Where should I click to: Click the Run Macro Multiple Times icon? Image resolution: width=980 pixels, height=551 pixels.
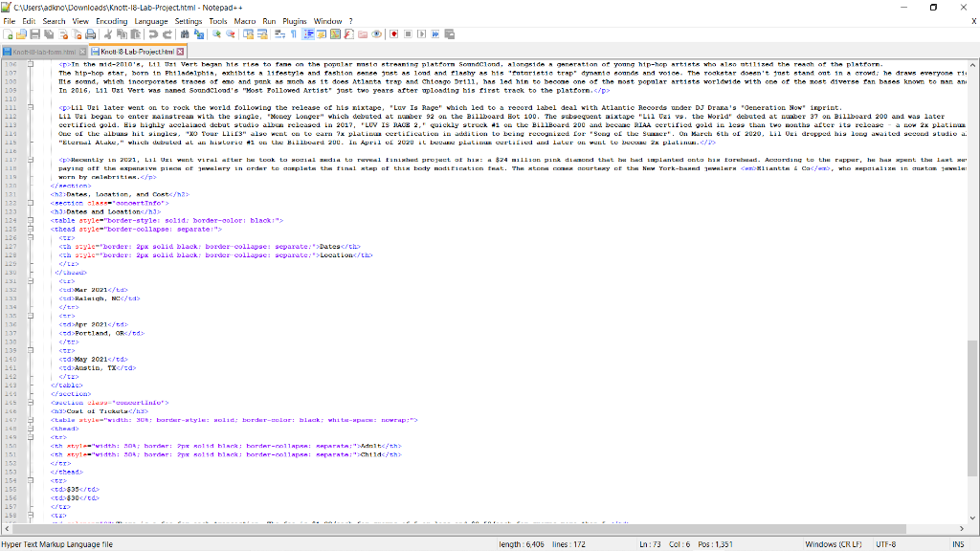(x=435, y=34)
